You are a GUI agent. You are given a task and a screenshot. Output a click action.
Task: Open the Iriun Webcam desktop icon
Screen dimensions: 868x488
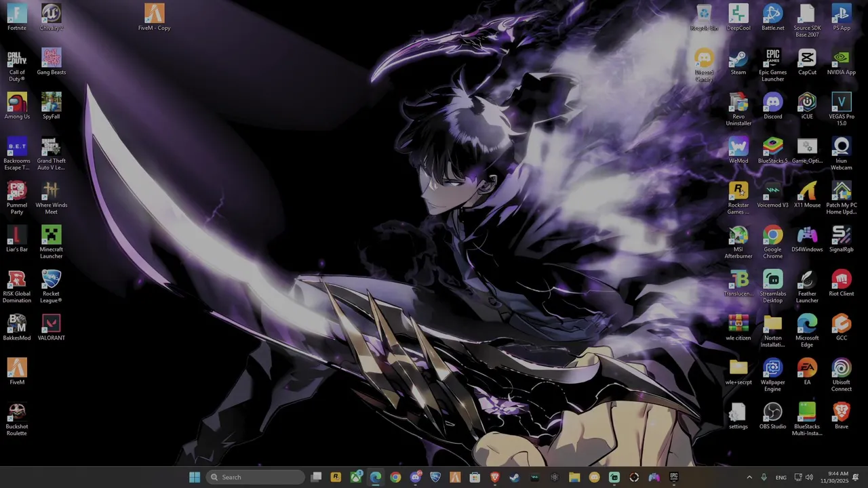click(842, 153)
